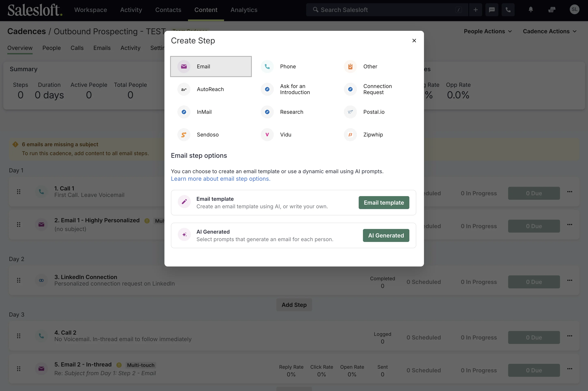Viewport: 588px width, 391px height.
Task: Open more options for Email 2 In-thread
Action: pyautogui.click(x=570, y=369)
